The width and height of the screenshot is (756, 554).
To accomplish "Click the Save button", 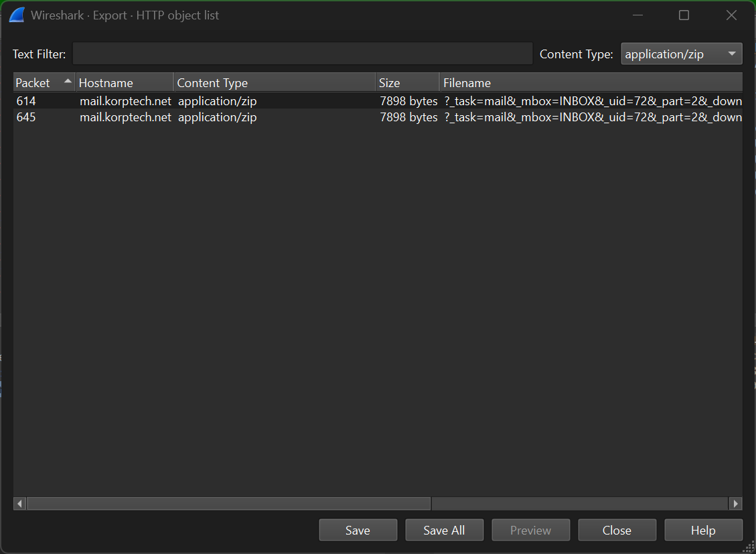I will 358,530.
